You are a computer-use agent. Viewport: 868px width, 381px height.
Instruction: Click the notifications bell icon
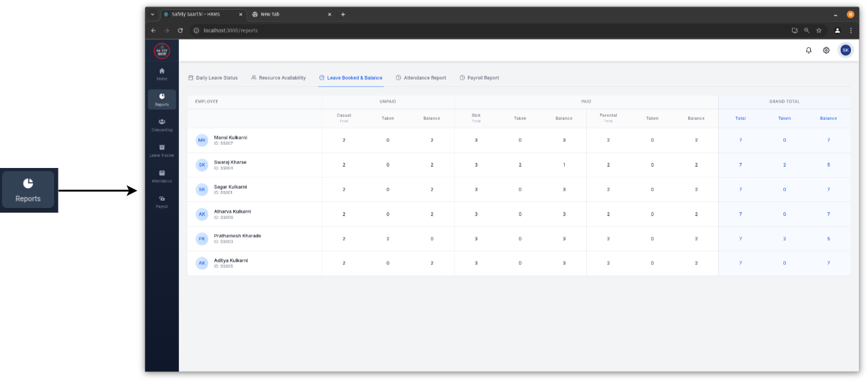point(808,51)
